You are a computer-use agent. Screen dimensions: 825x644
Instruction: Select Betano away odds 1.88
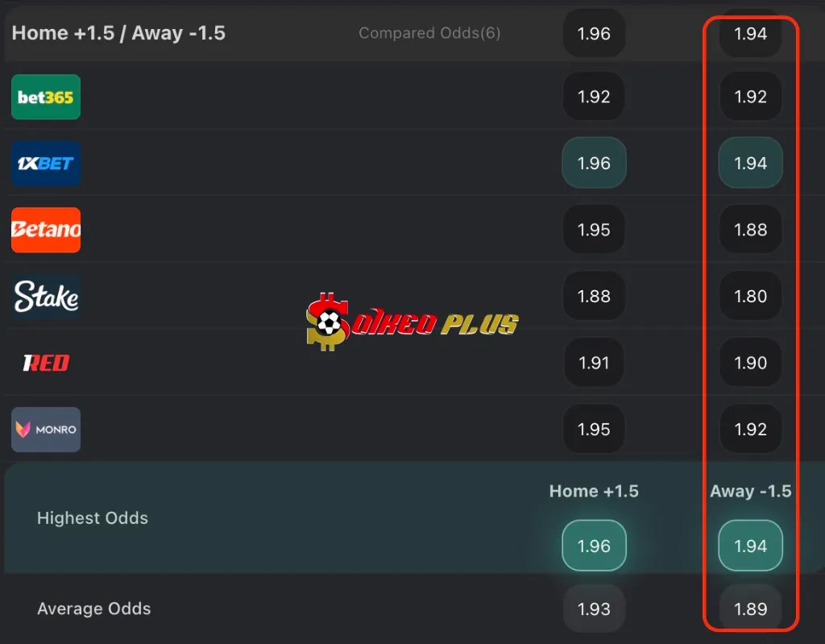point(750,230)
